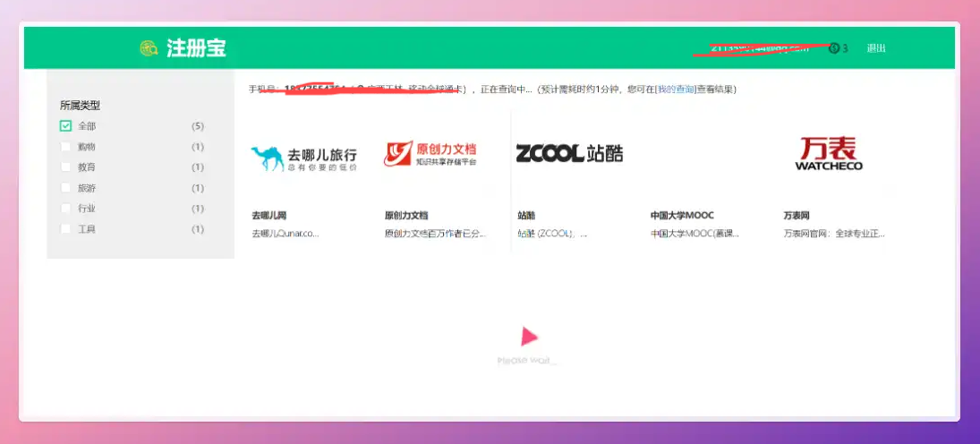Click the account coin count 3
980x444 pixels.
click(845, 48)
